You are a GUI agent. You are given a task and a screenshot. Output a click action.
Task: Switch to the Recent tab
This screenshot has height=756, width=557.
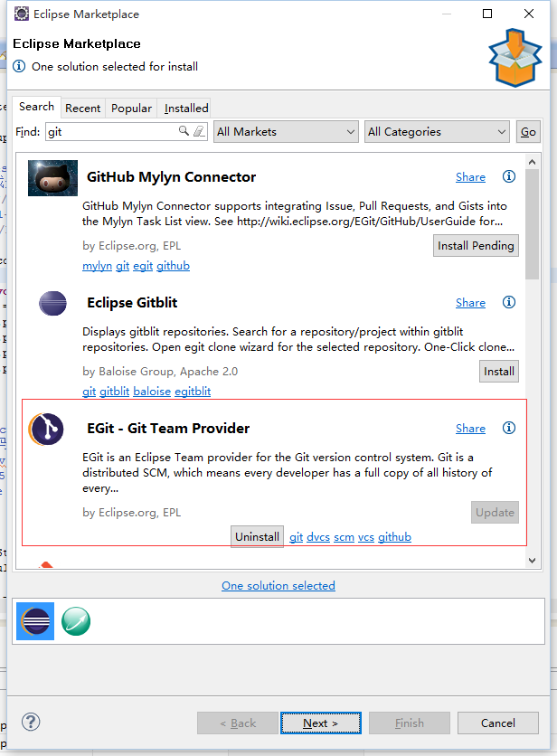coord(83,108)
